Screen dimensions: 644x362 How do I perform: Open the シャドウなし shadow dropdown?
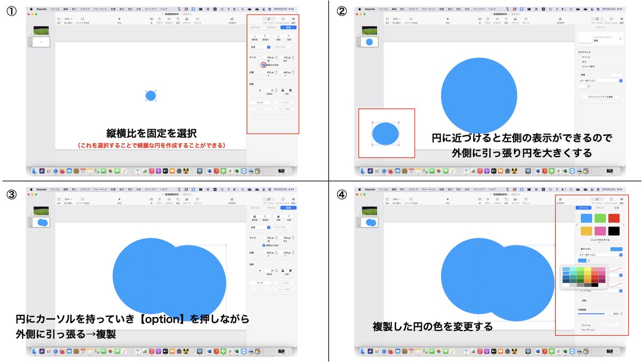click(x=600, y=290)
